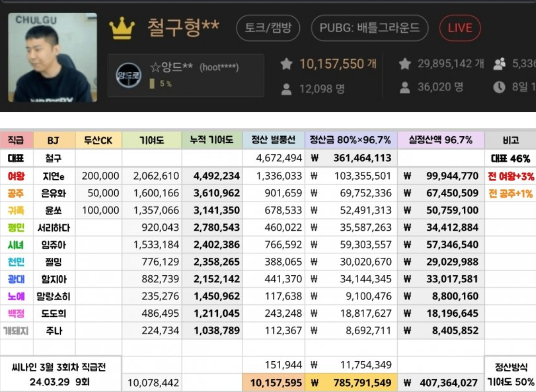Select the 토크/캠방 category tag

(x=268, y=28)
